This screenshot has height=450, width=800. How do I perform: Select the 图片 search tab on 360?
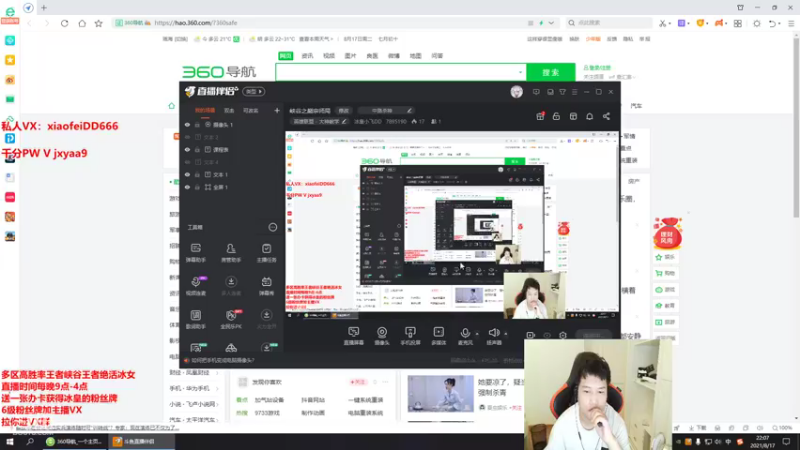(351, 56)
